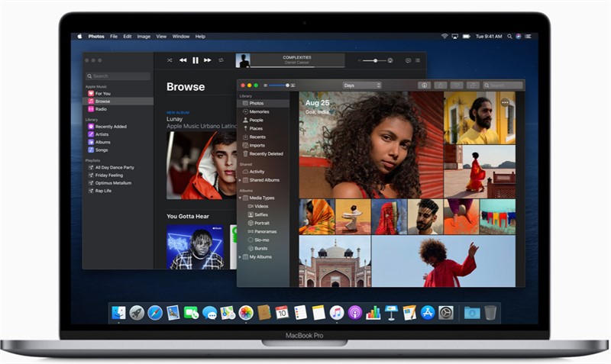Viewport: 611px width, 364px height.
Task: Open the Image menu in menu bar
Action: [x=144, y=36]
